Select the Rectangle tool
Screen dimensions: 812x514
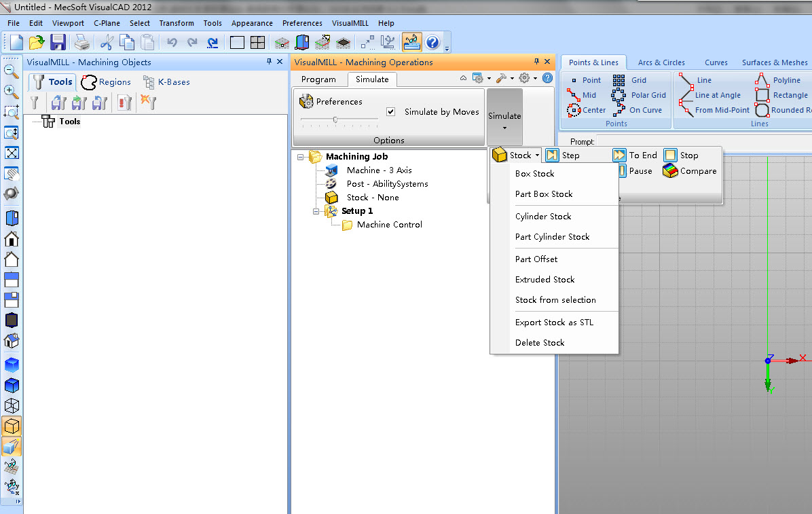tap(781, 95)
